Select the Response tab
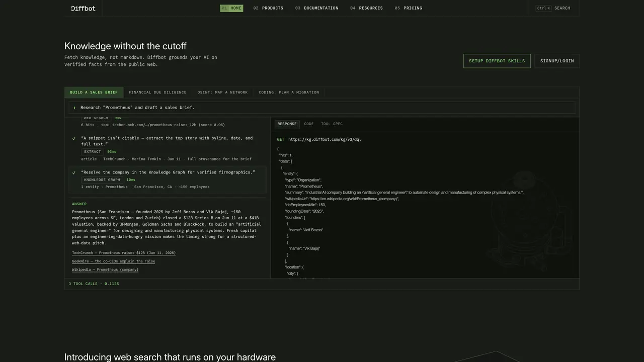This screenshot has width=644, height=362. [x=287, y=124]
